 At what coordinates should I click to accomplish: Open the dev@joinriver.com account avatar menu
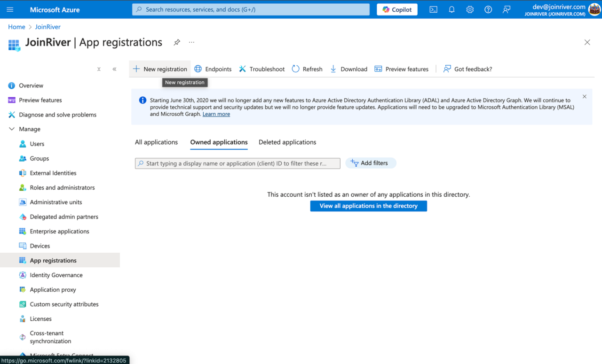[x=594, y=8]
